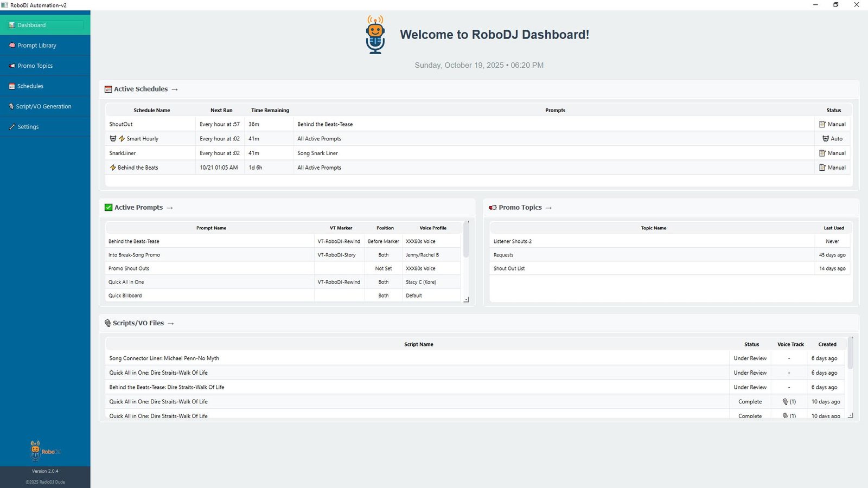
Task: Open Settings using the wrench icon
Action: [12, 126]
